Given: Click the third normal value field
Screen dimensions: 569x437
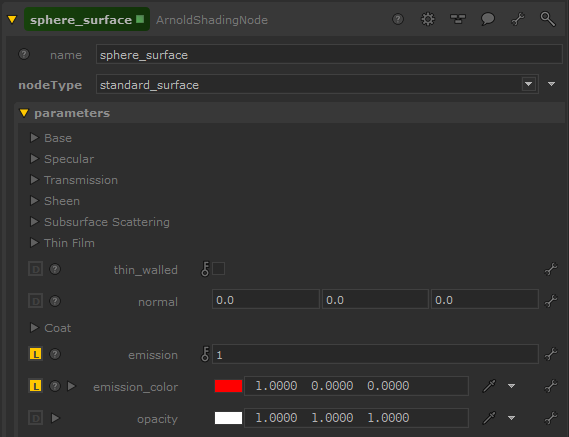Looking at the screenshot, I should tap(485, 299).
